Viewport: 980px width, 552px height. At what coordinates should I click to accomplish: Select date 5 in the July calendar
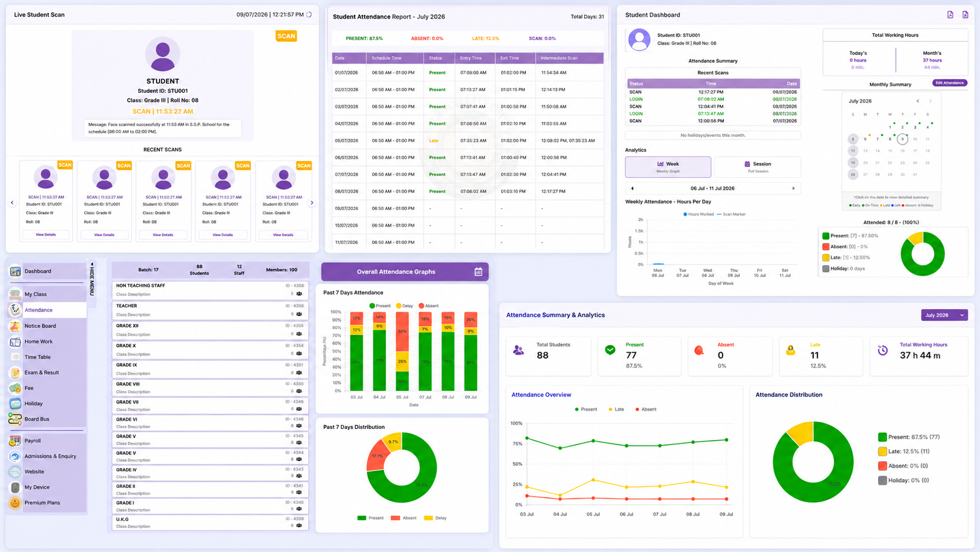[853, 139]
